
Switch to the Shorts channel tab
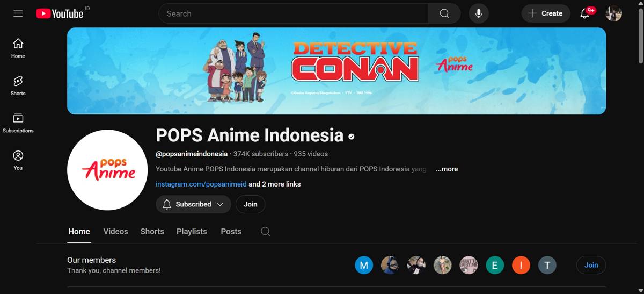152,232
